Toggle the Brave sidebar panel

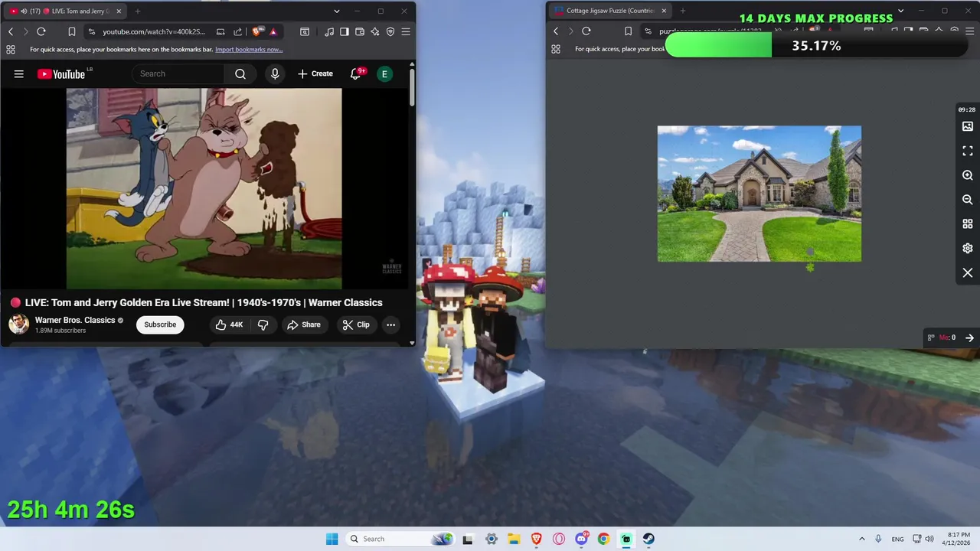(345, 31)
